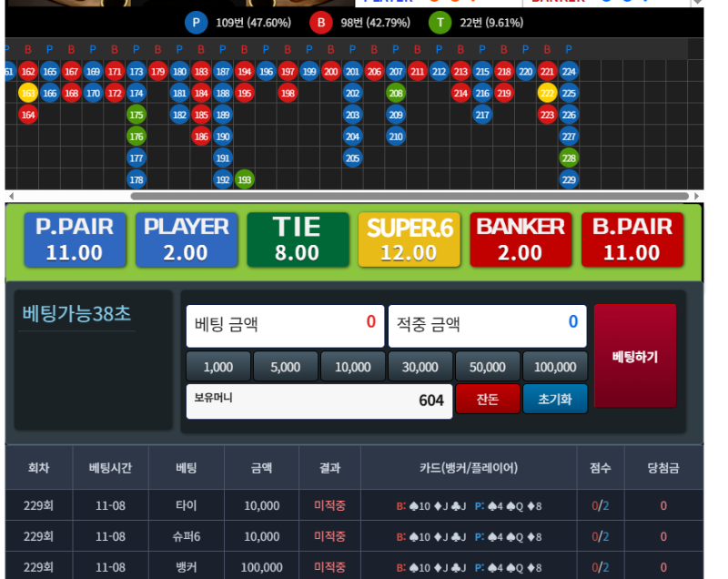Click the blue P player statistics icon
728x579 pixels.
click(196, 23)
